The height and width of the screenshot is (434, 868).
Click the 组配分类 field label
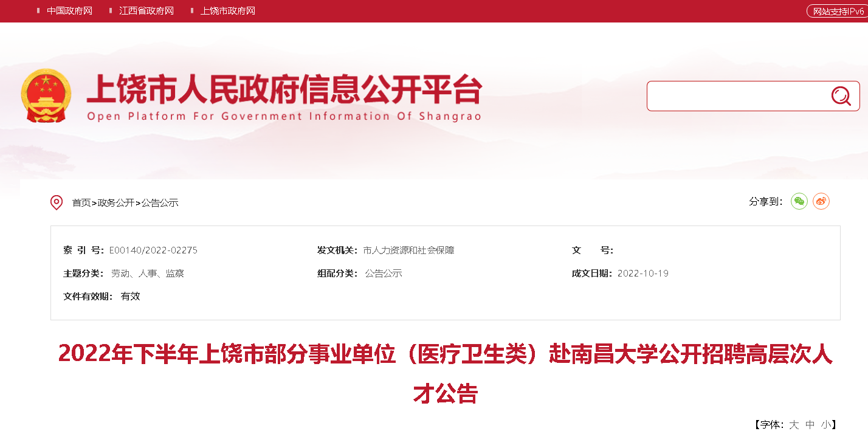(x=339, y=273)
